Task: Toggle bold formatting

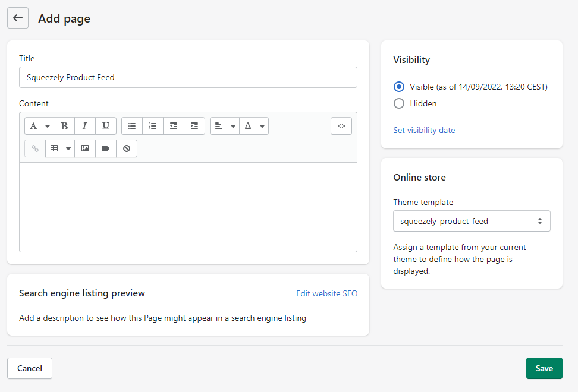Action: (64, 126)
